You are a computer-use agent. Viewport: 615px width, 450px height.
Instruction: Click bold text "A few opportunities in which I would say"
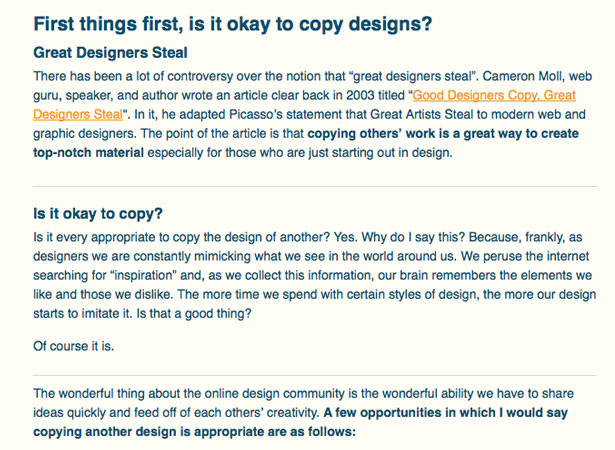click(x=446, y=413)
